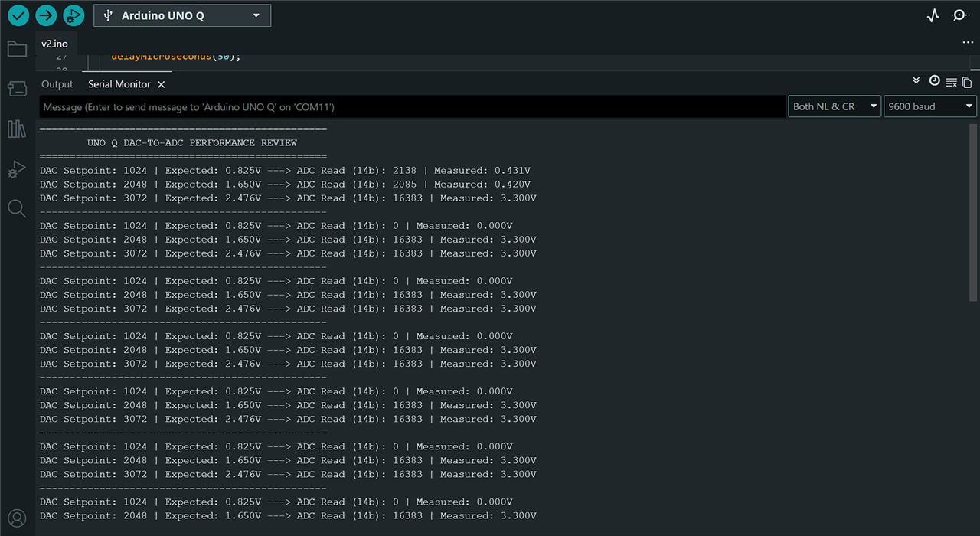This screenshot has width=980, height=536.
Task: Copy serial monitor output icon
Action: [x=967, y=82]
